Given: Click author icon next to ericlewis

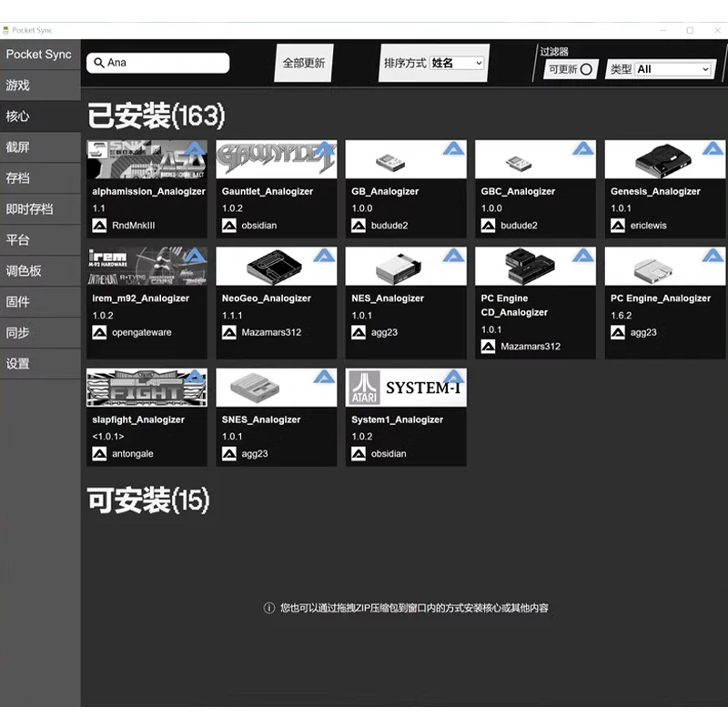Looking at the screenshot, I should click(x=618, y=226).
